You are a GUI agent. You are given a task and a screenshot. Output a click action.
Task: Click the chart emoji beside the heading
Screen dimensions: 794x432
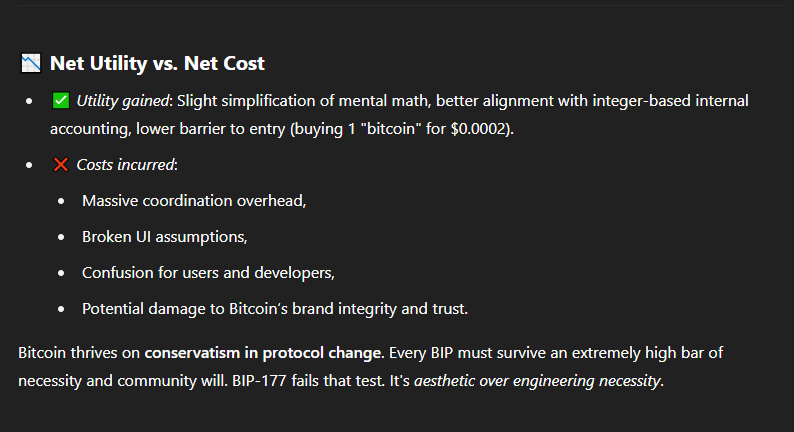[31, 63]
